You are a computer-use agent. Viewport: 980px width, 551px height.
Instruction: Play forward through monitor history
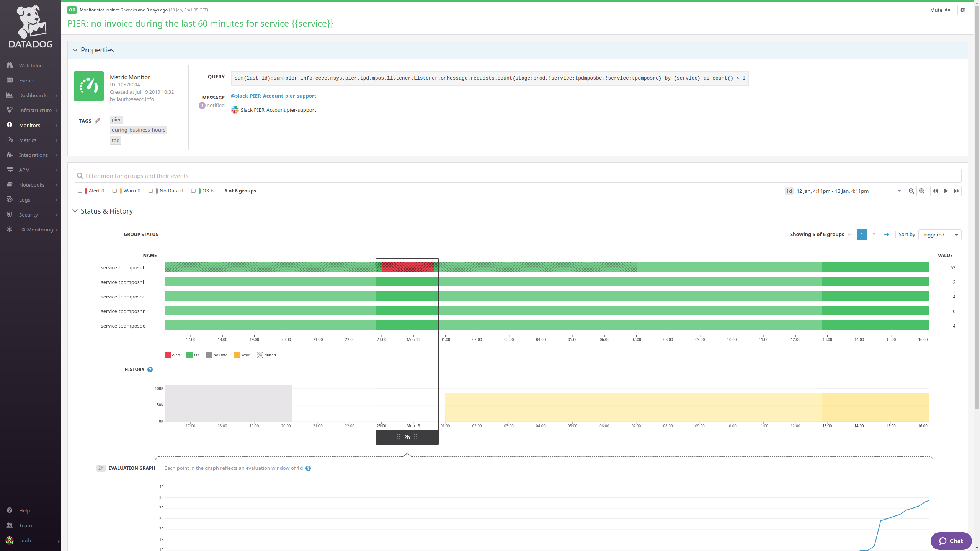tap(946, 191)
